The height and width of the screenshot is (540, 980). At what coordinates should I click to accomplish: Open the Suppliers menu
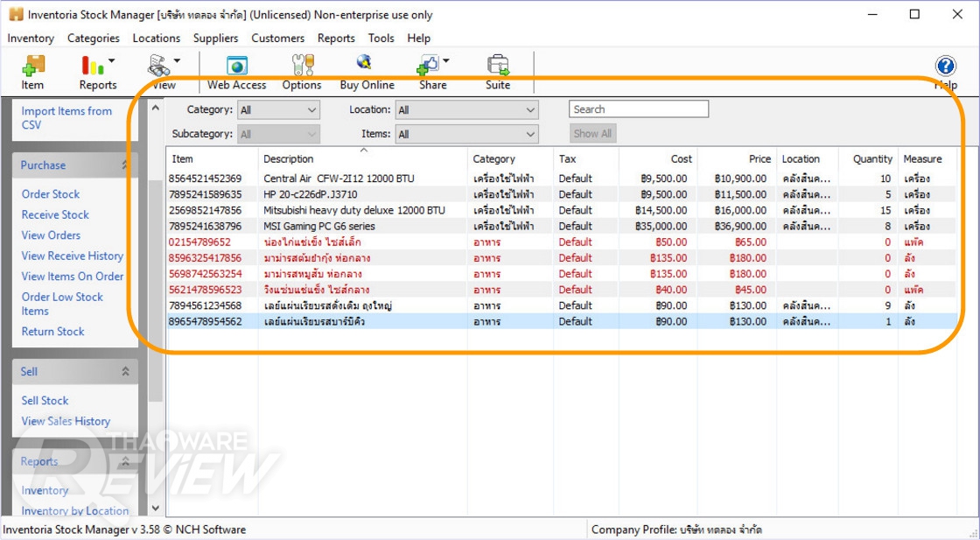[215, 39]
